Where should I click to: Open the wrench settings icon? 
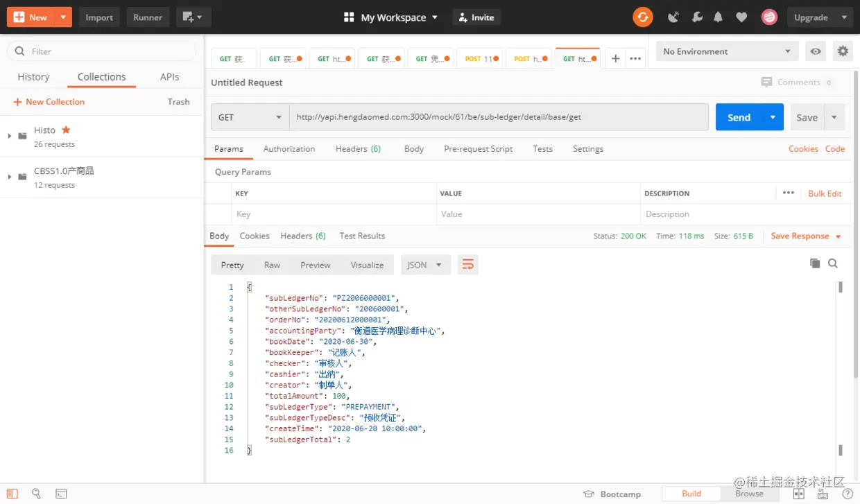[x=697, y=17]
